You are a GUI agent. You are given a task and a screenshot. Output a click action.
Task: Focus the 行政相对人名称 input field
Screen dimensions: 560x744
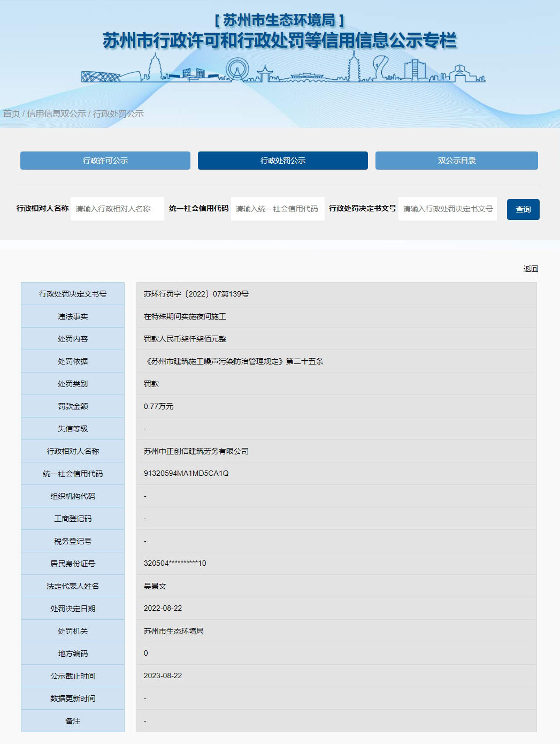[117, 209]
